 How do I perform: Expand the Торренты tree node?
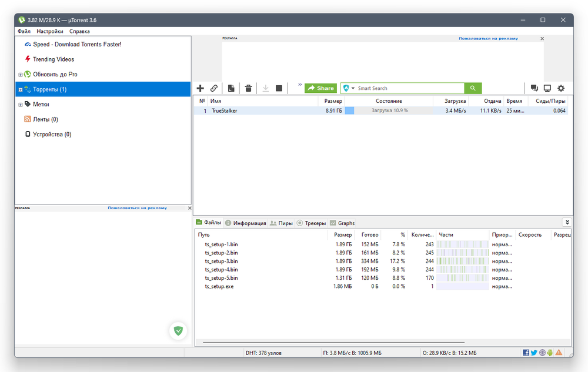pyautogui.click(x=21, y=90)
